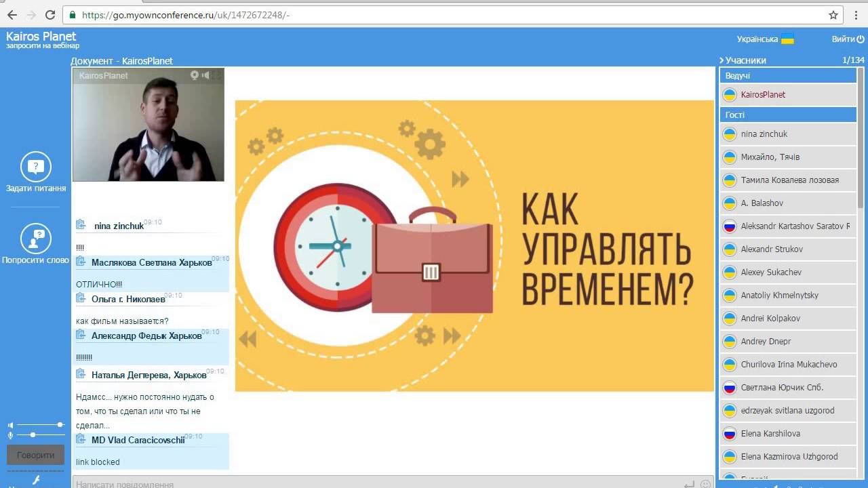Viewport: 868px width, 488px height.
Task: Click the microphone icon in sidebar
Action: tap(10, 434)
